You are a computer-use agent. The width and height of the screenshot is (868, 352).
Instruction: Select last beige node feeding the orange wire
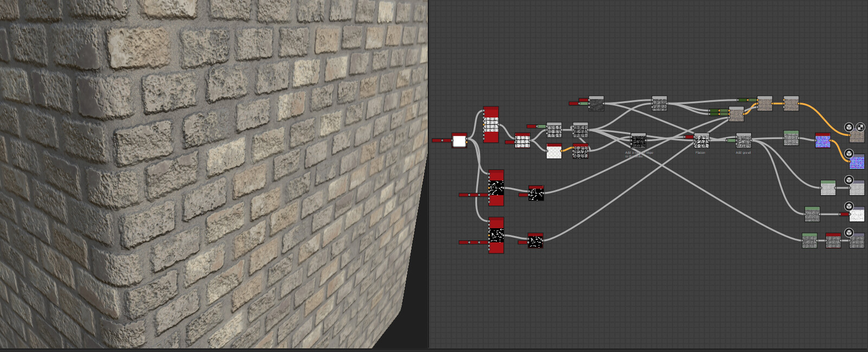coord(791,103)
